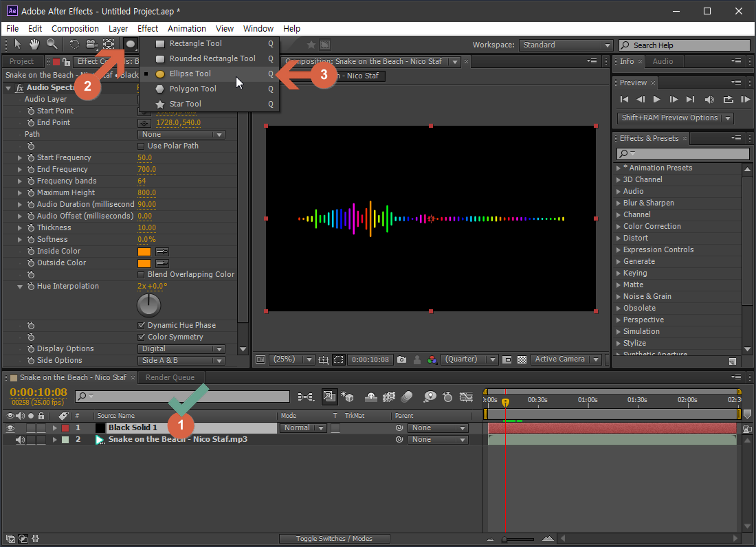Toggle stopwatch for Start Frequency
Viewport: 756px width, 547px height.
point(31,157)
